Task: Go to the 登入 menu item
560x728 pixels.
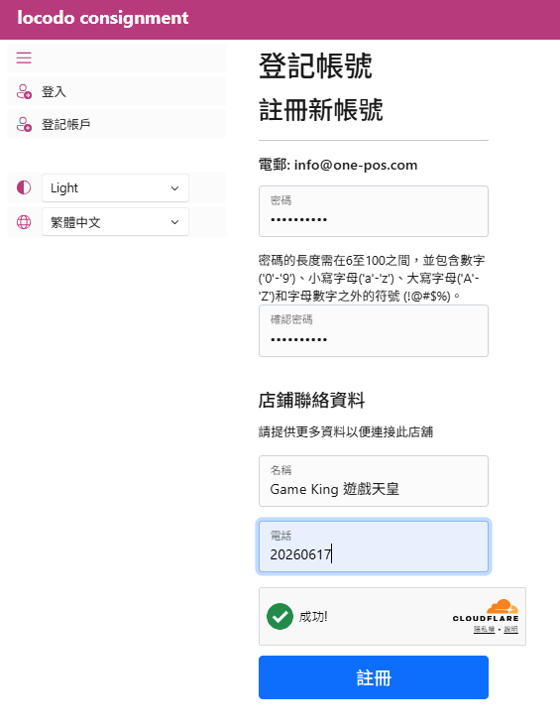Action: (x=116, y=91)
